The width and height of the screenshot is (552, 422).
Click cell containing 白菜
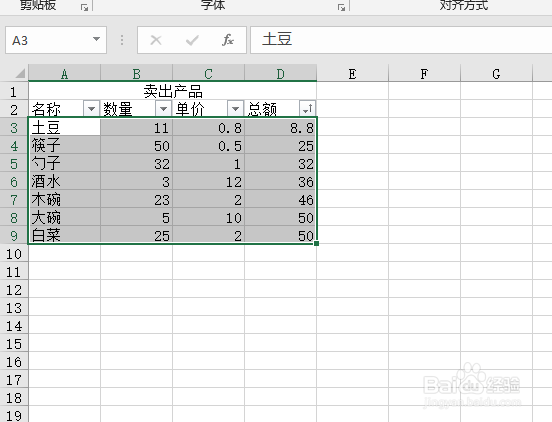coord(64,235)
